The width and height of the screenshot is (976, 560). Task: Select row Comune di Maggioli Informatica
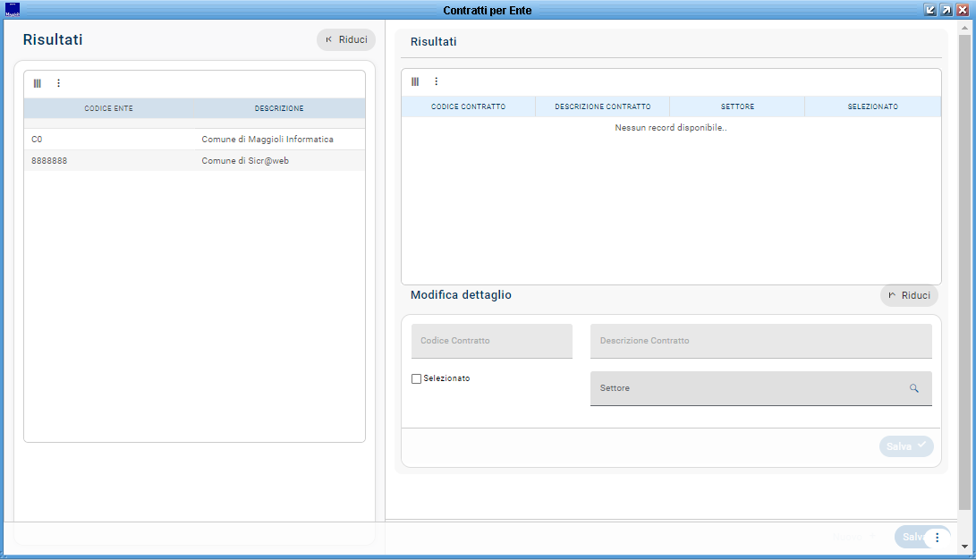tap(194, 140)
